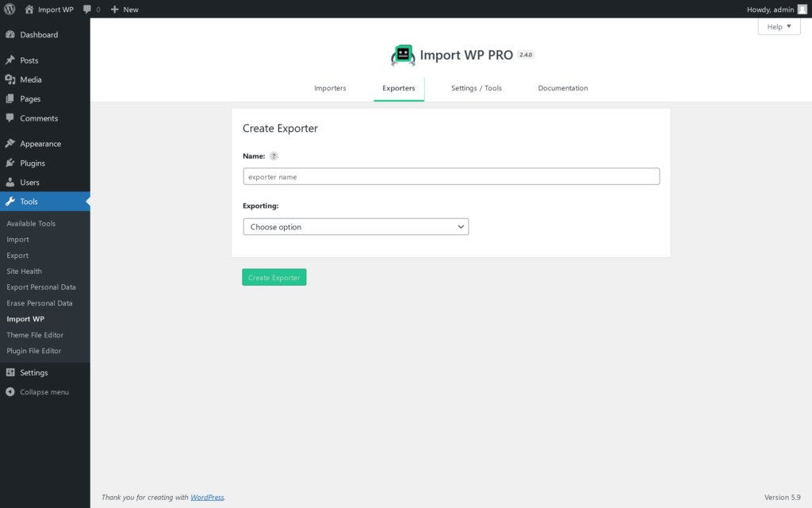Select the Exporters tab
This screenshot has width=812, height=508.
(x=399, y=88)
